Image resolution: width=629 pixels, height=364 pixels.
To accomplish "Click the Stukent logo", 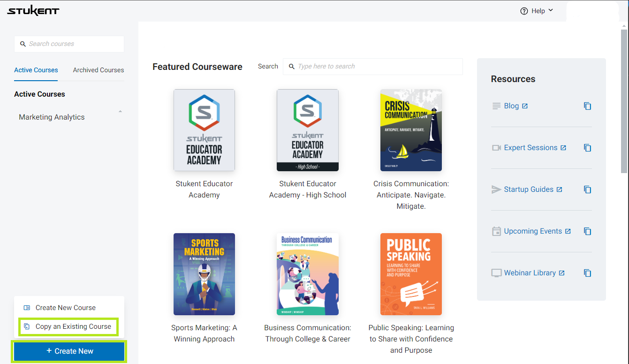I will tap(33, 11).
